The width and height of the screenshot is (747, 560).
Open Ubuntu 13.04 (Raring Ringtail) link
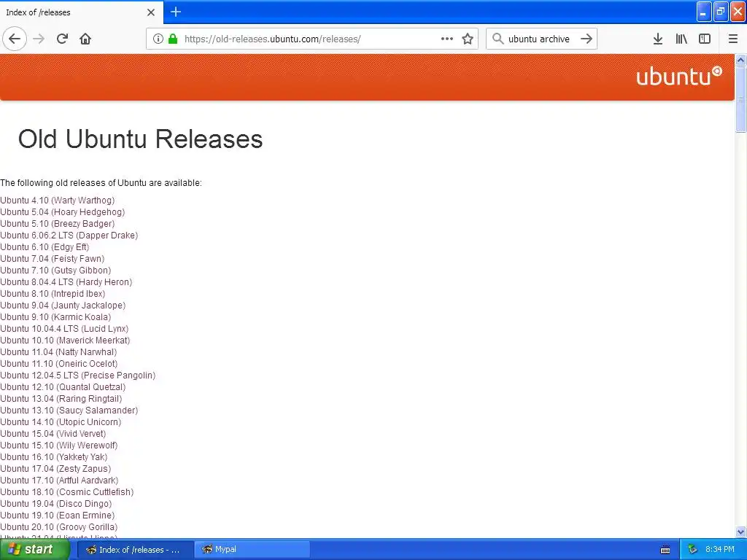click(x=61, y=399)
